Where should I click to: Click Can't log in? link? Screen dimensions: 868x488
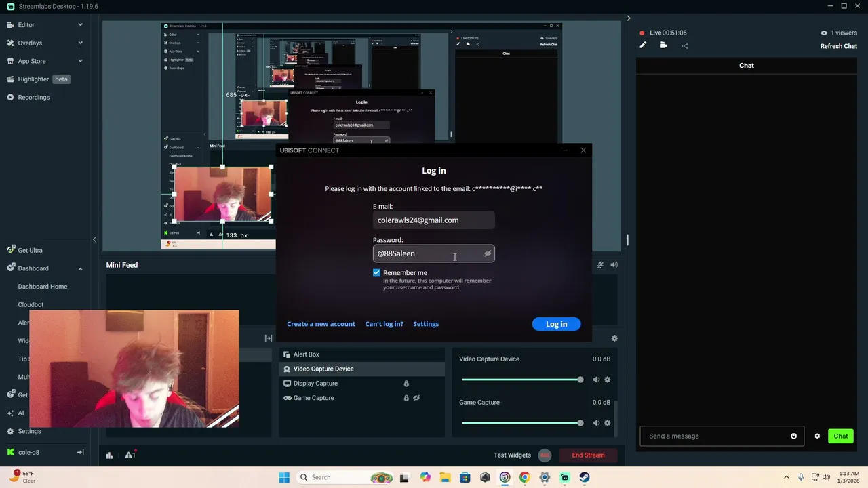coord(384,324)
